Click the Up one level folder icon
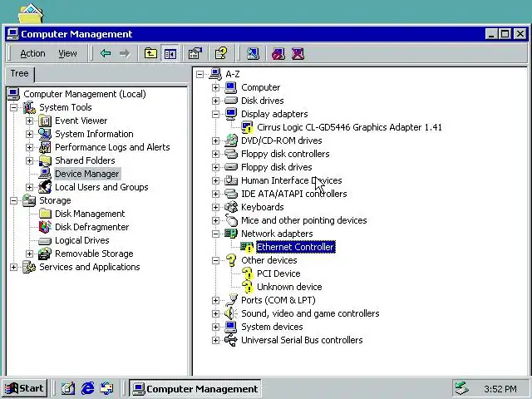 pyautogui.click(x=150, y=53)
